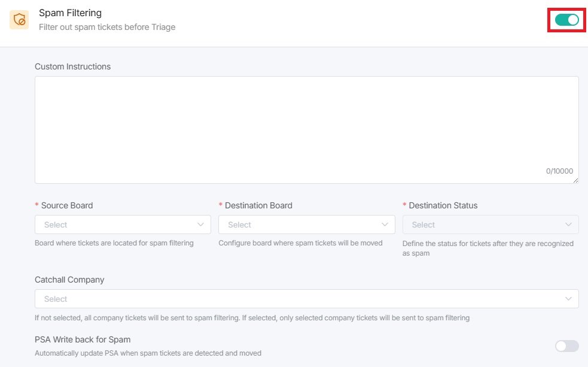Screen dimensions: 588x367
Task: Open the Source Board select field
Action: (x=117, y=225)
